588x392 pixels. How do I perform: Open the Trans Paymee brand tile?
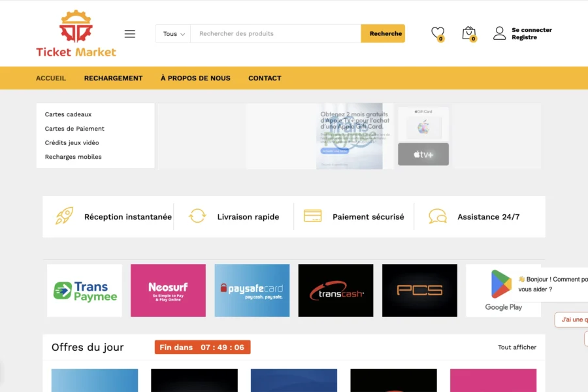coord(84,290)
